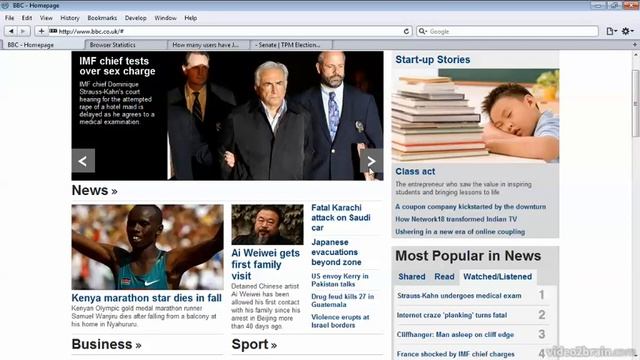Open the History menu
The height and width of the screenshot is (360, 640).
point(70,18)
